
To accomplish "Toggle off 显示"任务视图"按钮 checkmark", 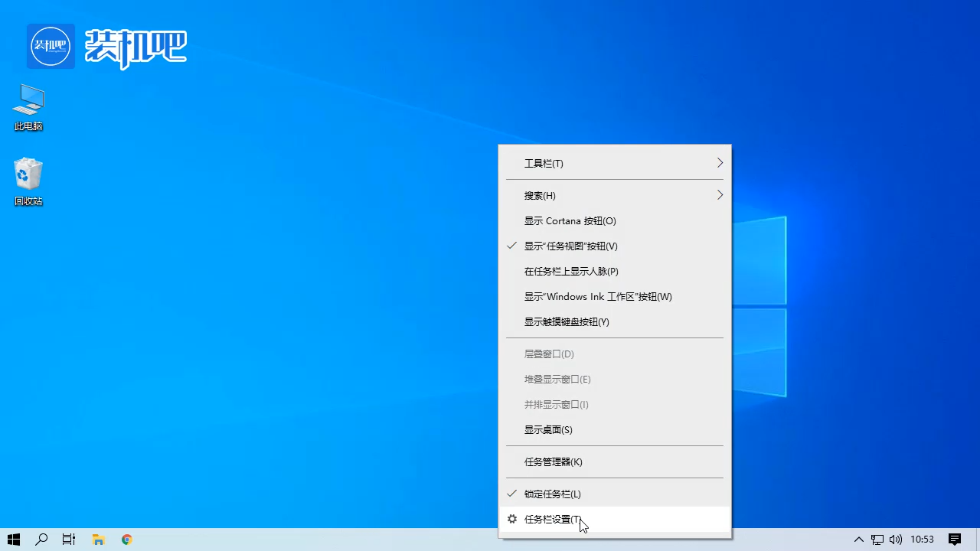I will coord(570,246).
